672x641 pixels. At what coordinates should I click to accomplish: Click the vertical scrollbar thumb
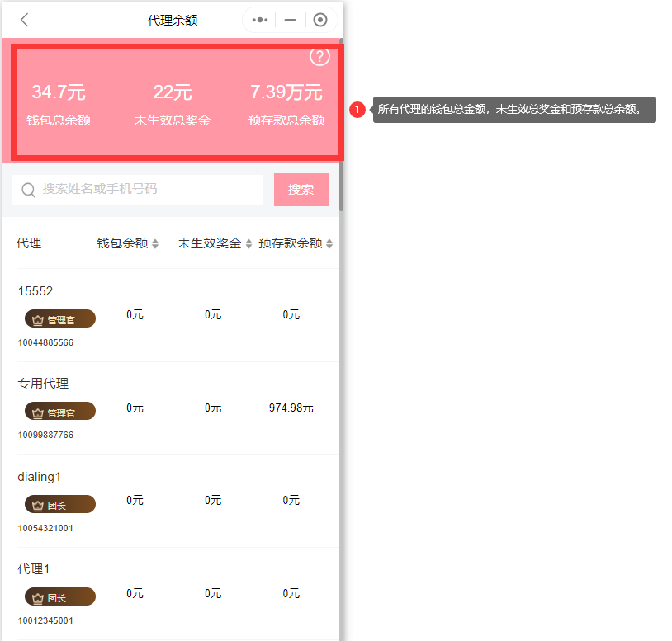[x=341, y=124]
